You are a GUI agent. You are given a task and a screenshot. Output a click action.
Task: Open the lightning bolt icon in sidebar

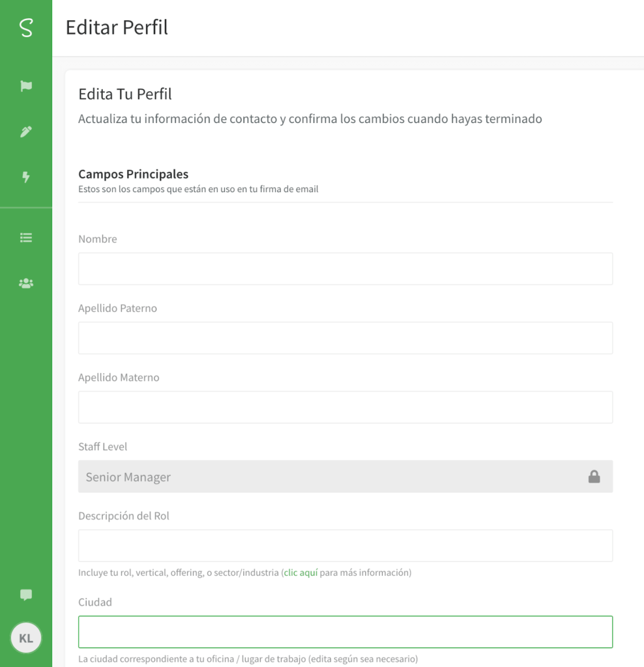coord(26,177)
